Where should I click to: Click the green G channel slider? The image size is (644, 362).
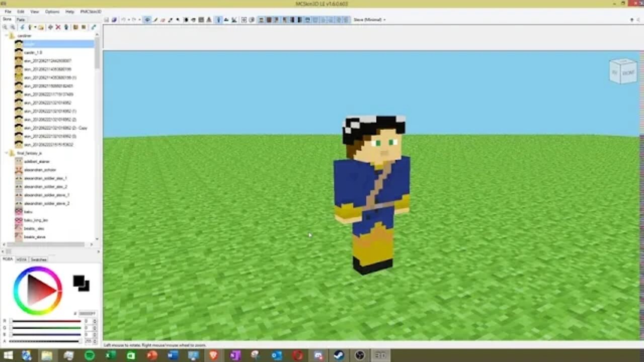tap(45, 327)
